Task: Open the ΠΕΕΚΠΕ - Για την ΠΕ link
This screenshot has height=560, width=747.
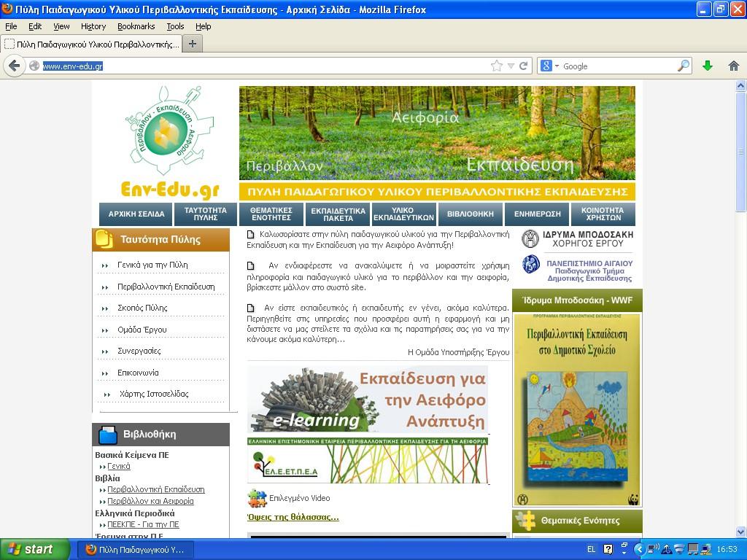Action: click(x=144, y=524)
